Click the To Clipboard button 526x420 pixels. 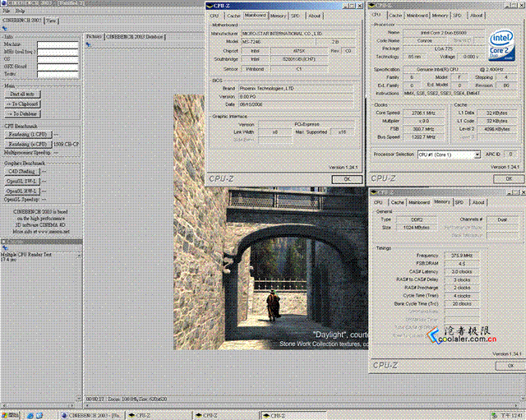(x=22, y=104)
